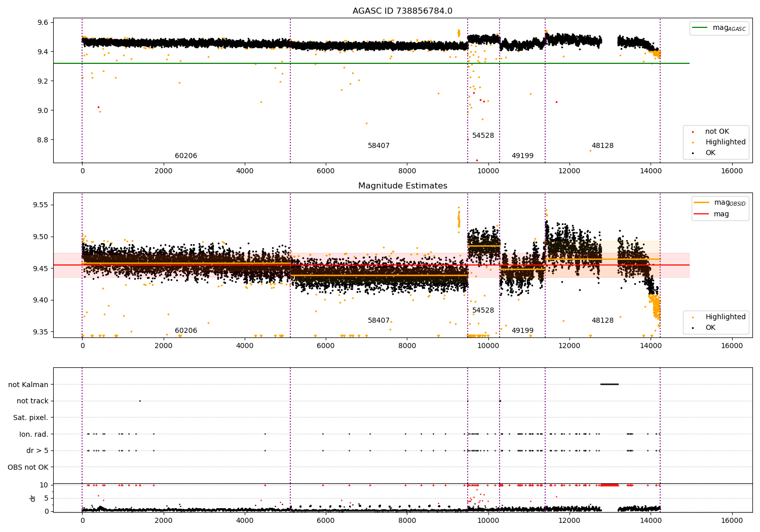Click the 'Ion. rad.' axis label
The height and width of the screenshot is (532, 760).
(x=34, y=434)
